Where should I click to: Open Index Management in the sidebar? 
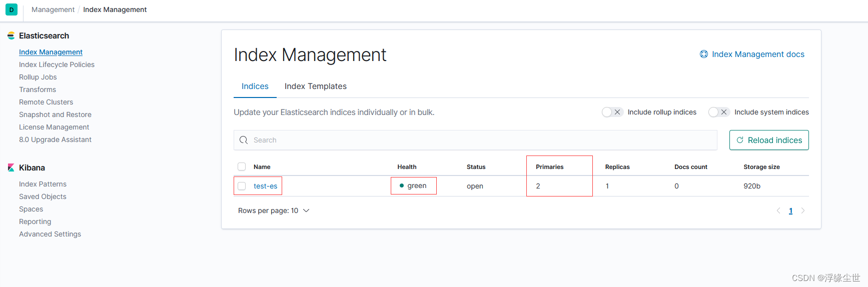[51, 52]
